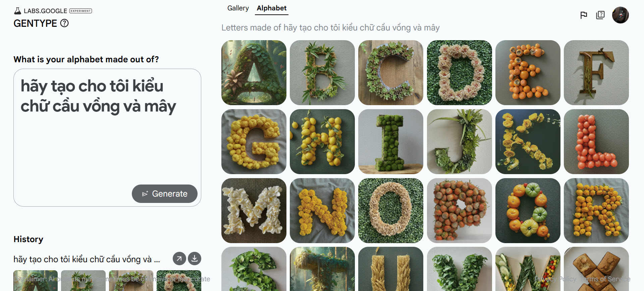
Task: Open the GenType help question mark icon
Action: (x=64, y=23)
